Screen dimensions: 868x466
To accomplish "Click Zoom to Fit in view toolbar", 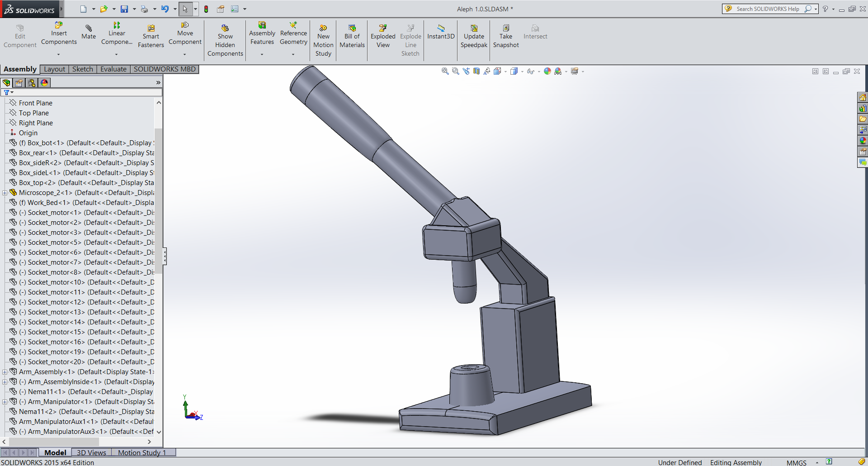I will coord(445,71).
